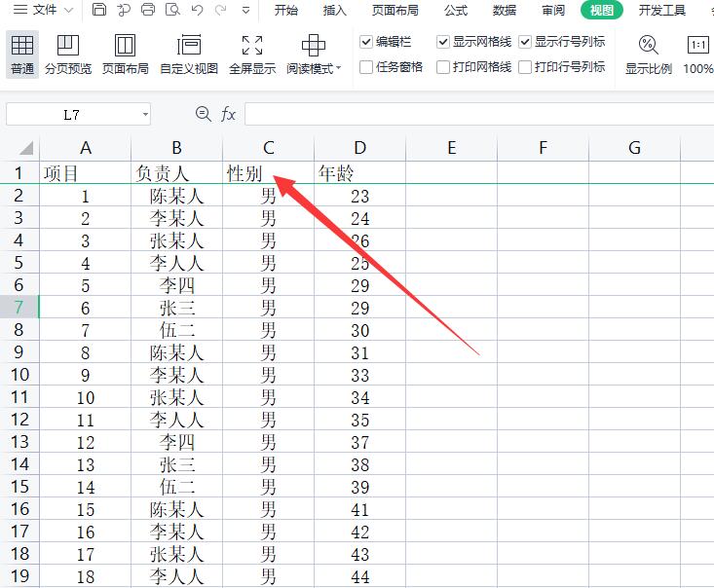Click 李四 cell in row 13
Screen dimensions: 714x588
pos(176,442)
